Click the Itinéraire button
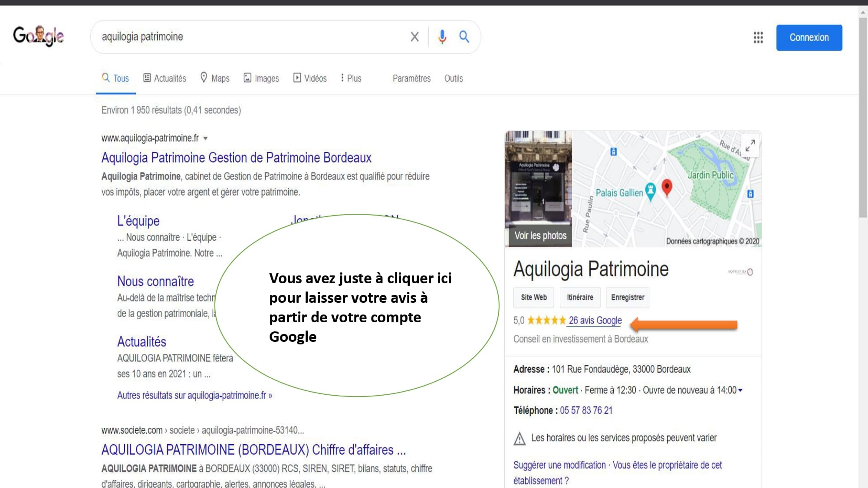Image resolution: width=868 pixels, height=488 pixels. pyautogui.click(x=580, y=297)
